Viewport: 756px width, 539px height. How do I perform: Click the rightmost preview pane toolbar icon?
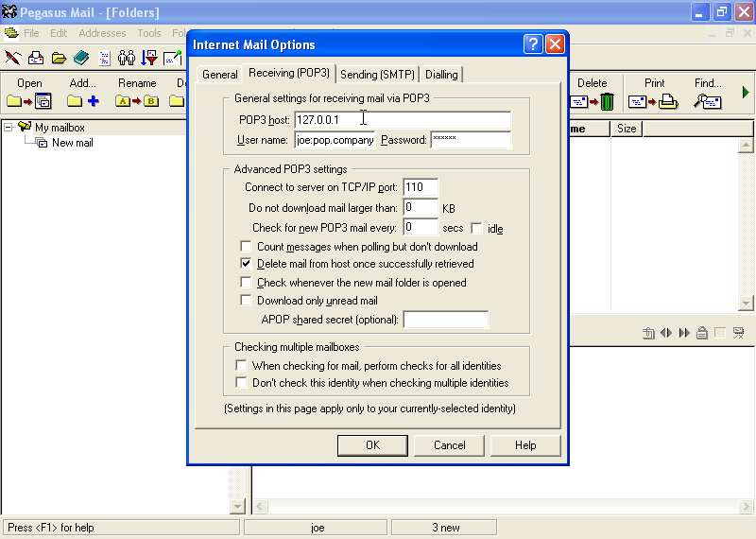(738, 333)
